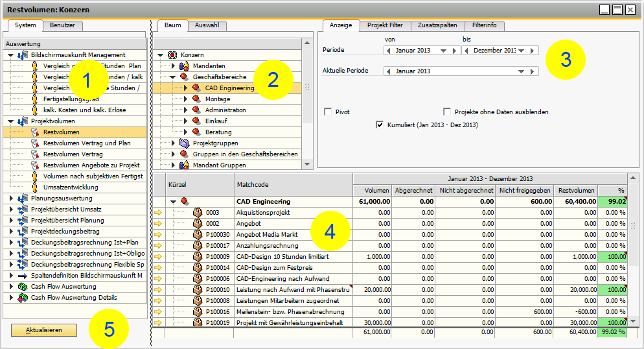Open the Benutzer tab
Image resolution: width=644 pixels, height=349 pixels.
coord(62,25)
